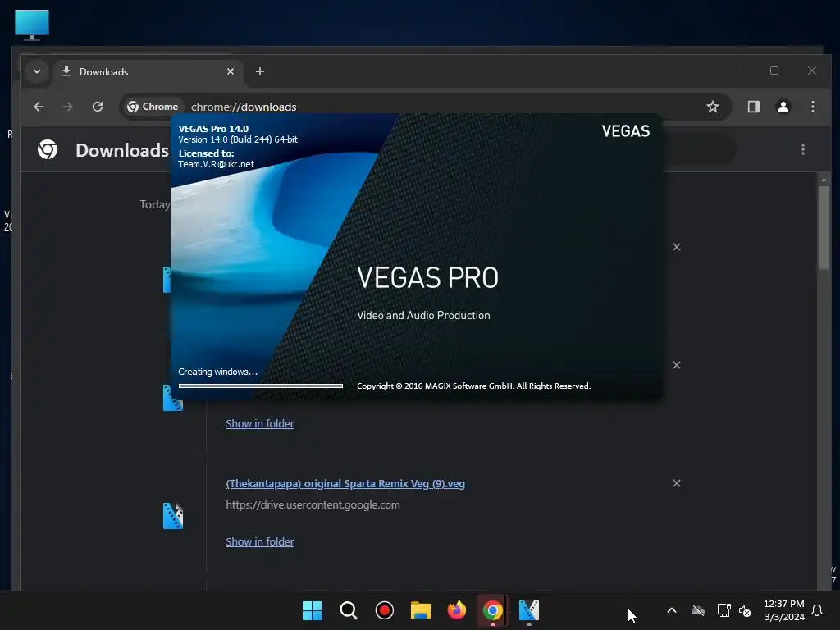Click the upper visible Show in folder link
Viewport: 840px width, 630px height.
click(x=260, y=424)
